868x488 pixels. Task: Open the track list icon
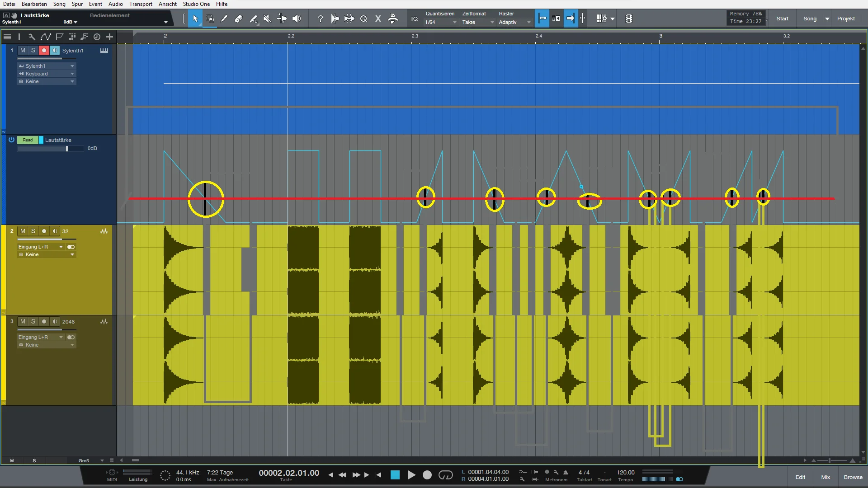tap(7, 37)
